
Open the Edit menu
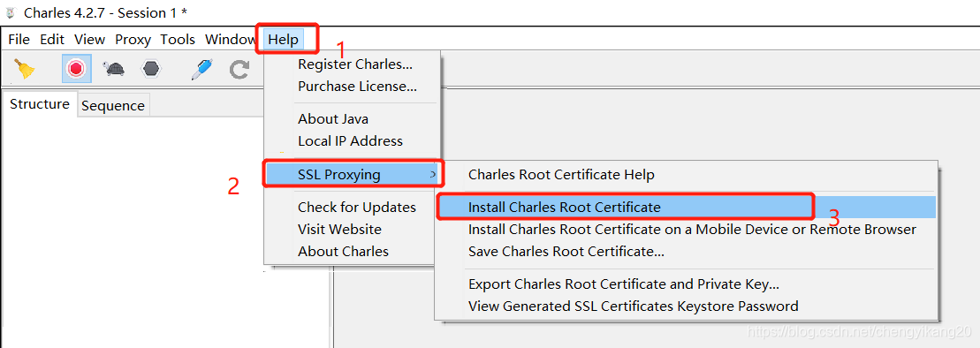(52, 40)
